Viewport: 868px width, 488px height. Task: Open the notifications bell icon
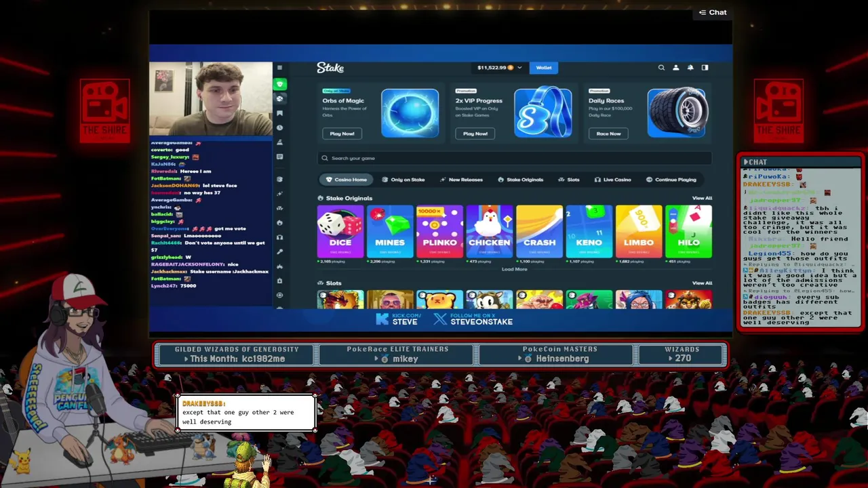(690, 68)
